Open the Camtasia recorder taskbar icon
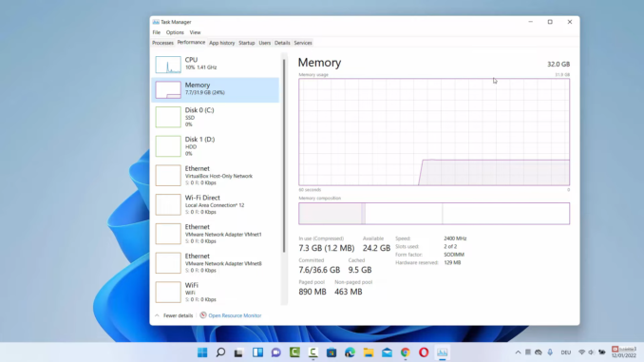 pyautogui.click(x=313, y=352)
